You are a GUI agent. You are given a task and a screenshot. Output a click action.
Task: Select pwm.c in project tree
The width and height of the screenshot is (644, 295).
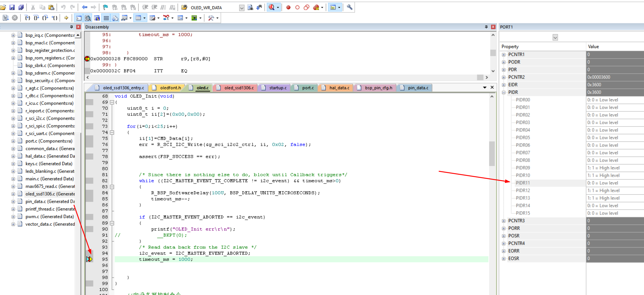click(50, 216)
